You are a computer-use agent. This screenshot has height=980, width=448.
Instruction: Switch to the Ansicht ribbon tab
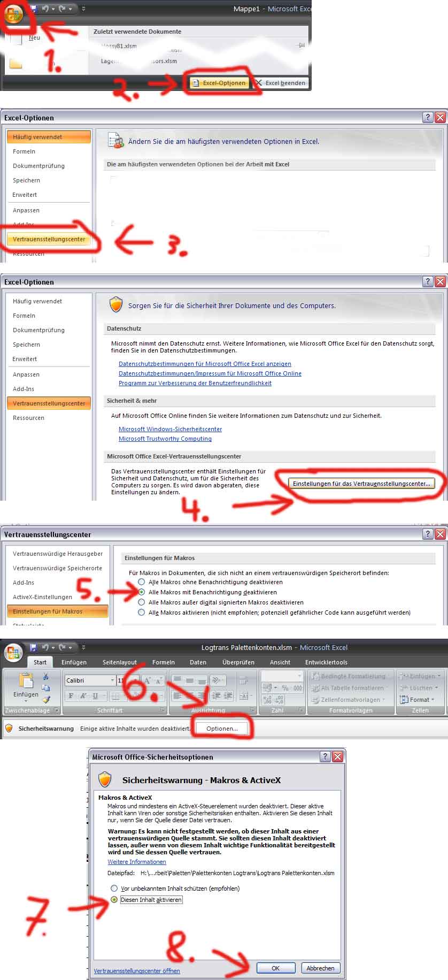[280, 662]
